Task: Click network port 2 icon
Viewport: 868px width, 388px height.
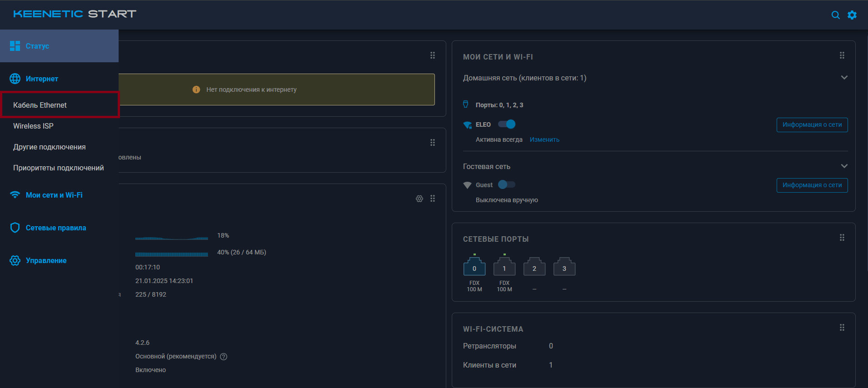Action: [534, 267]
